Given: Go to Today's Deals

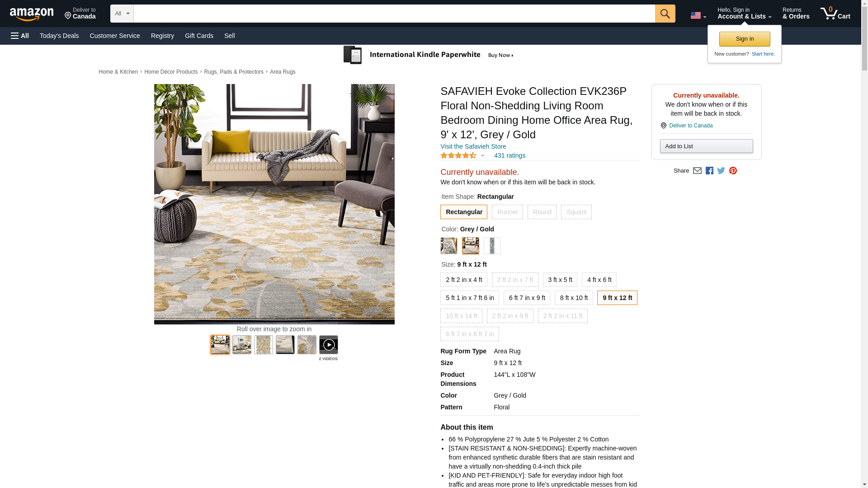Looking at the screenshot, I should 59,36.
